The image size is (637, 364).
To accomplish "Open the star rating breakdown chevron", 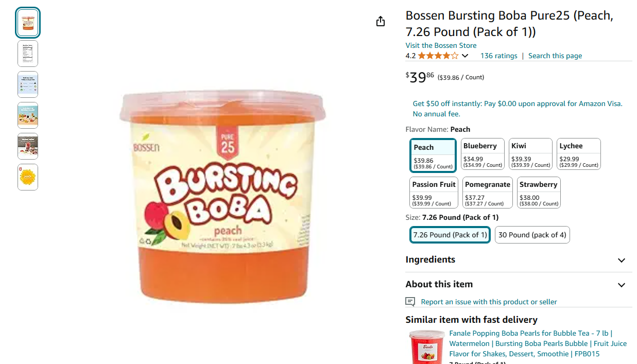I will tap(465, 56).
